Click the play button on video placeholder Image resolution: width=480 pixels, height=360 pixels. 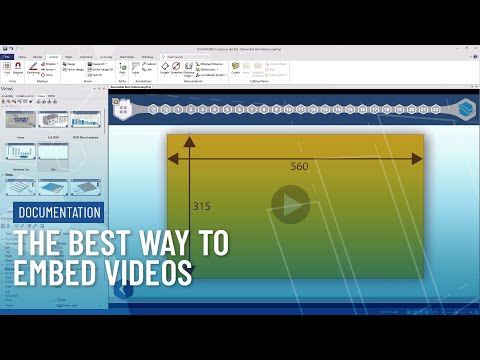(x=291, y=205)
